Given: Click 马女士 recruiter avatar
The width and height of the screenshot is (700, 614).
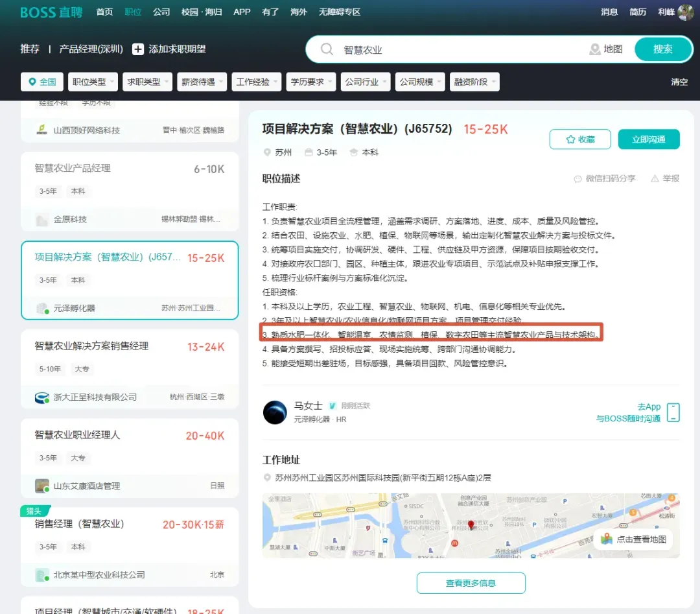Looking at the screenshot, I should click(275, 412).
